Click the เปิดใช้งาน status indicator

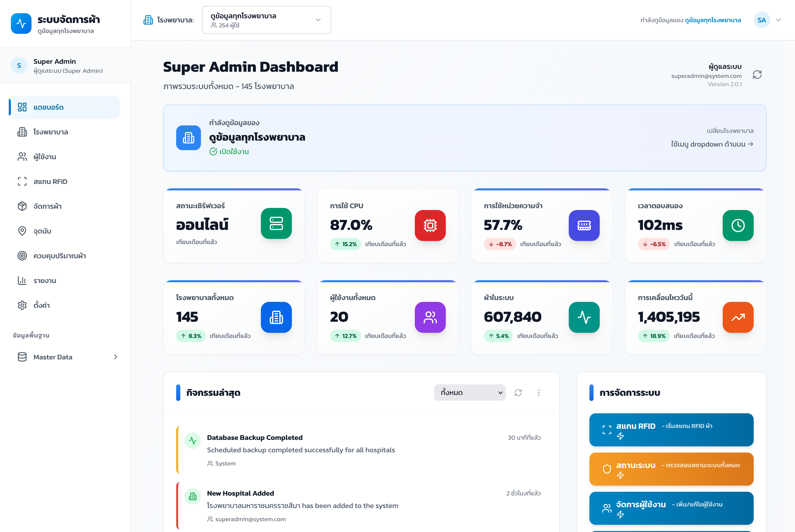click(229, 151)
